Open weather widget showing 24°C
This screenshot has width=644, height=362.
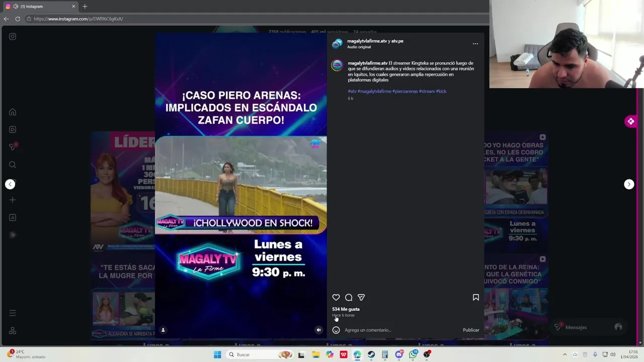(x=26, y=354)
